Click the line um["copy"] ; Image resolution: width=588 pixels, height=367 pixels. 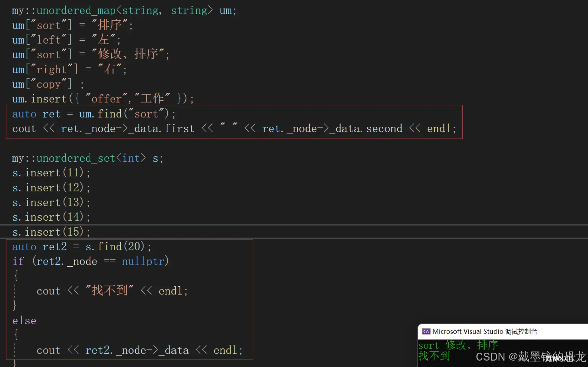coord(48,84)
